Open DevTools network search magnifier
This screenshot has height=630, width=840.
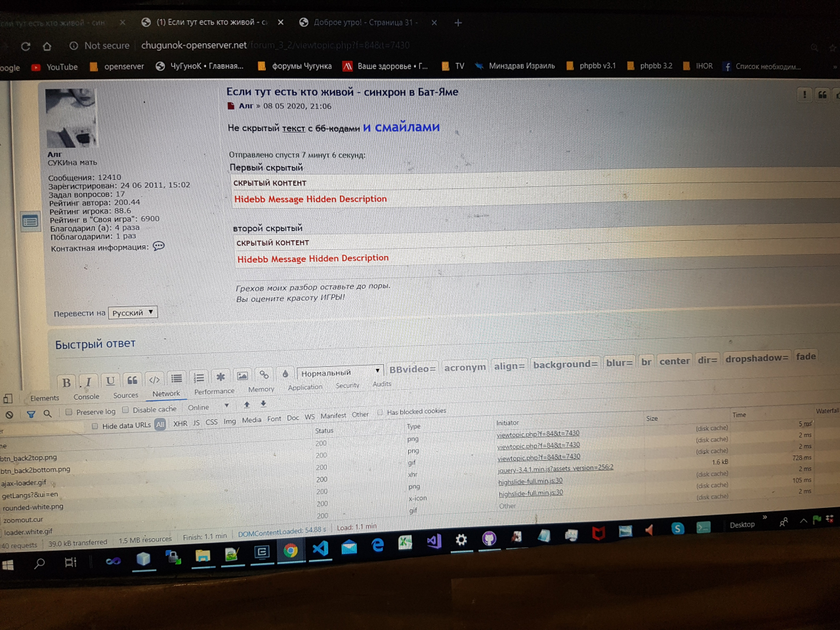[x=47, y=413]
